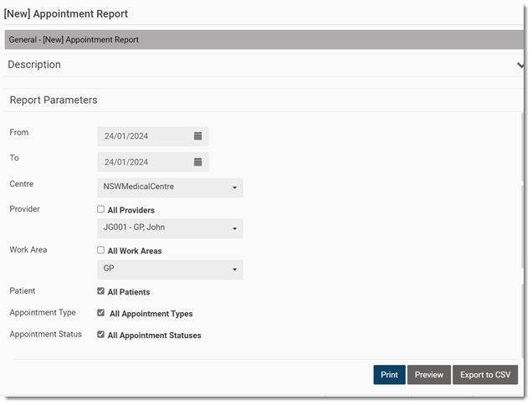This screenshot has height=405, width=532.
Task: Click the Centre field label
Action: pyautogui.click(x=22, y=184)
